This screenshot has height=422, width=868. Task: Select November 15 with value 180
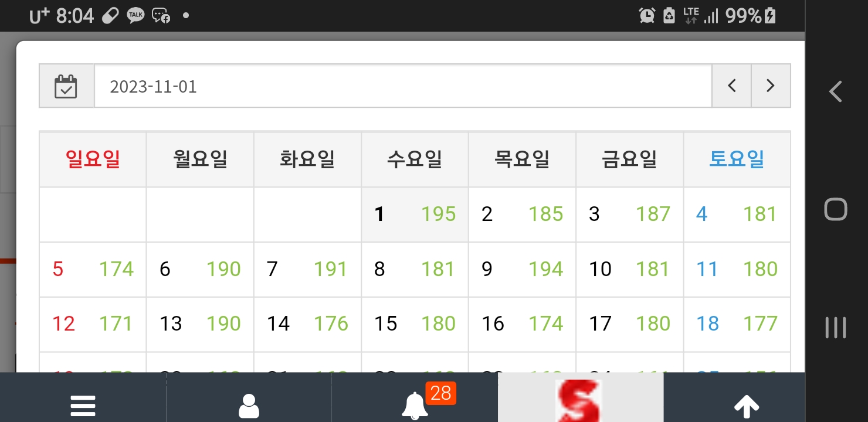coord(415,324)
